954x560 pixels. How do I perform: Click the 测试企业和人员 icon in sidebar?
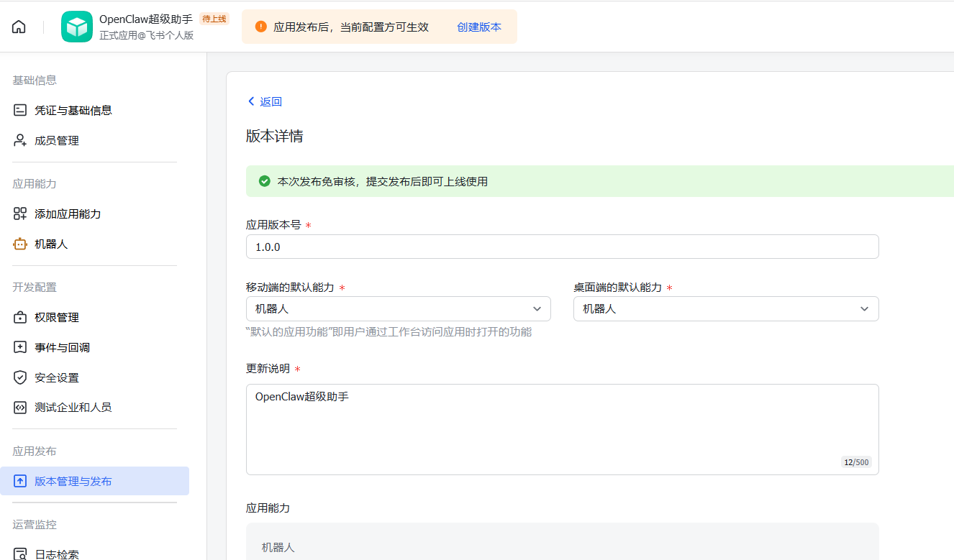coord(20,407)
